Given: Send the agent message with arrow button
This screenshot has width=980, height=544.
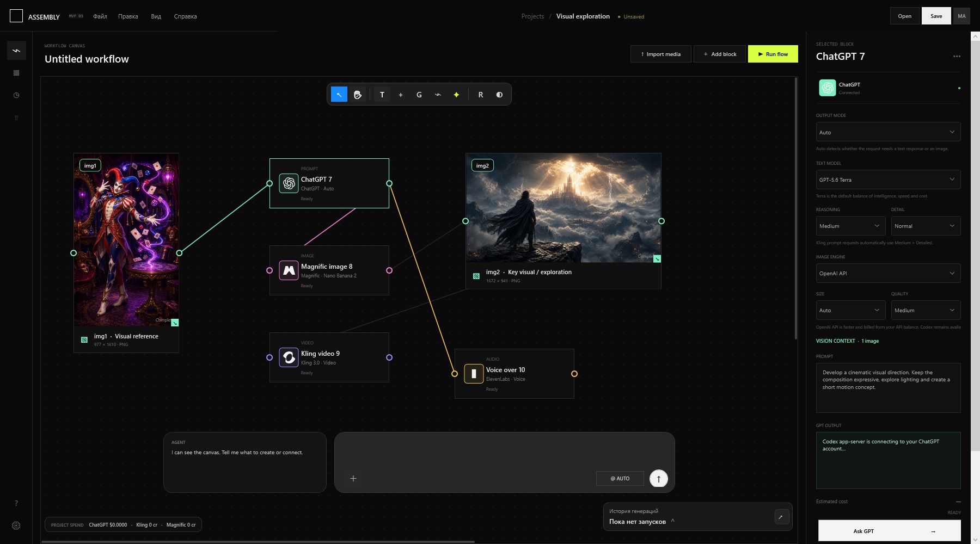Looking at the screenshot, I should pos(658,479).
